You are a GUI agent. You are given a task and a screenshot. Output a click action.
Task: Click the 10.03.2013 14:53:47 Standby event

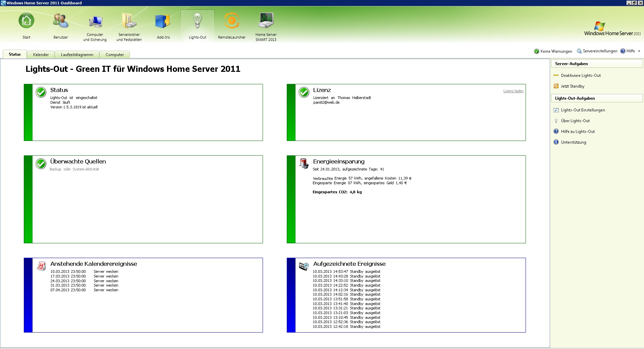[346, 271]
